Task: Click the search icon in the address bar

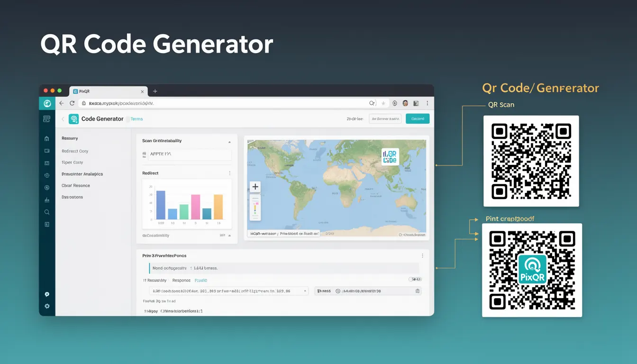Action: point(372,103)
